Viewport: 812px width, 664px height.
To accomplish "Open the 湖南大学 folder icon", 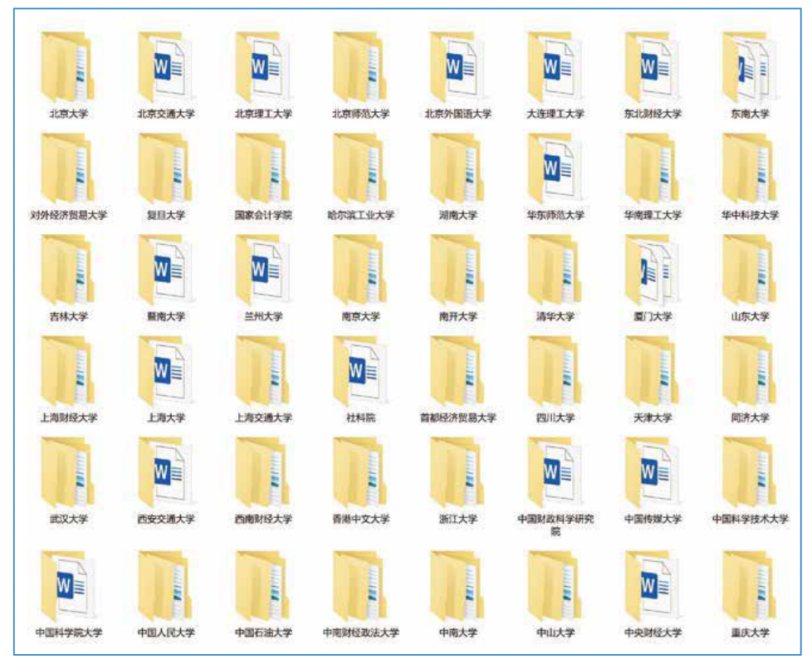I will tap(457, 168).
